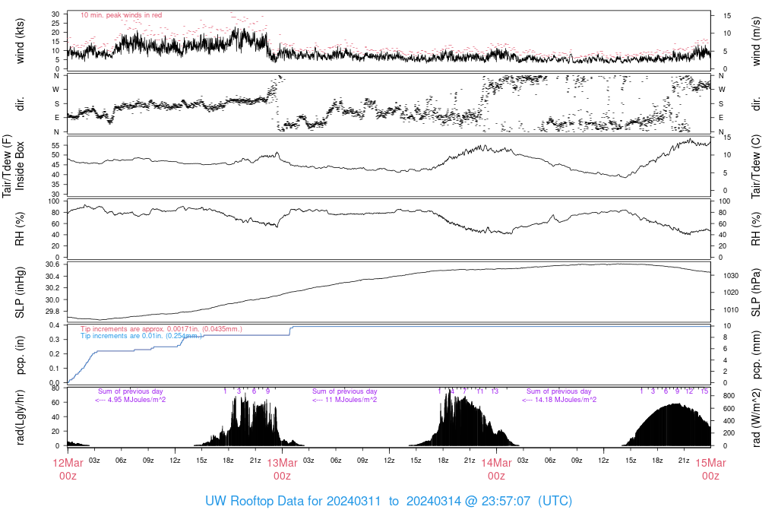778x532 pixels.
Task: Click the '15Mar 00z' date label
Action: [x=710, y=470]
